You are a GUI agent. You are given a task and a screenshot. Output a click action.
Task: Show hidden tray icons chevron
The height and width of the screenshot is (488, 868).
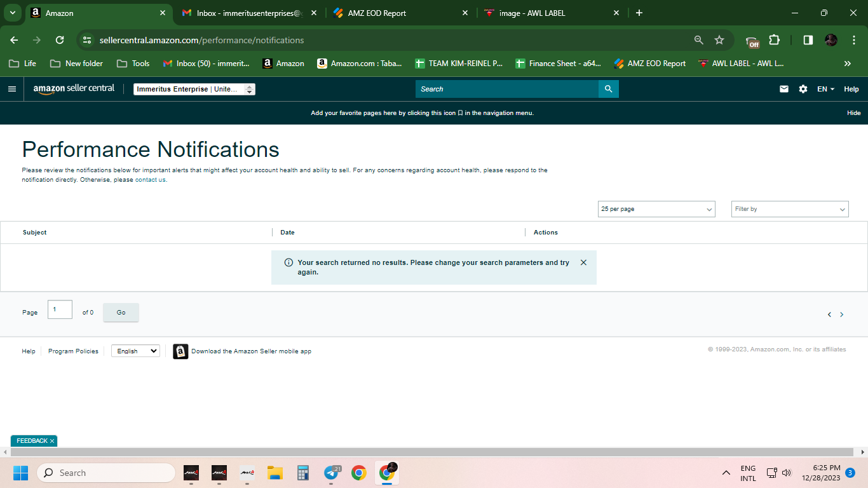click(726, 473)
